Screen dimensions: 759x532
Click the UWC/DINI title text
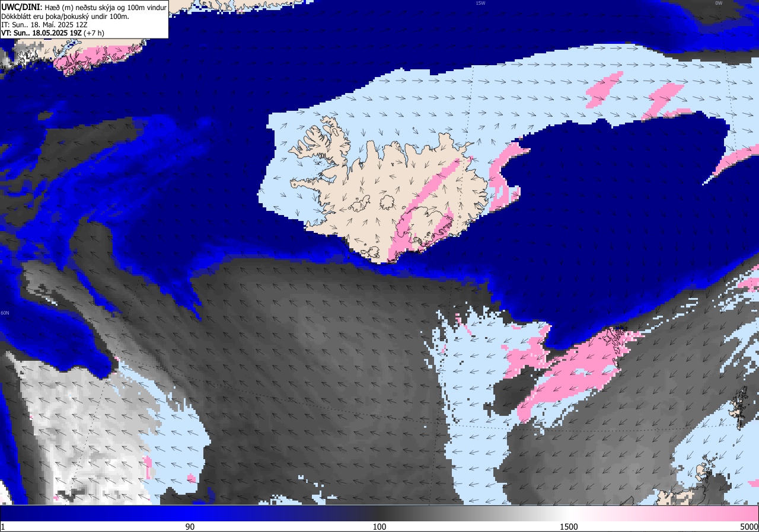[x=21, y=7]
